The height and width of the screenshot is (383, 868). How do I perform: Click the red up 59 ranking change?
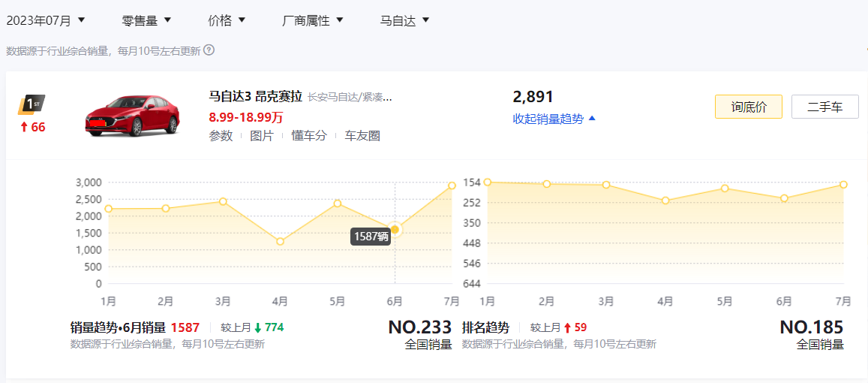[x=575, y=327]
